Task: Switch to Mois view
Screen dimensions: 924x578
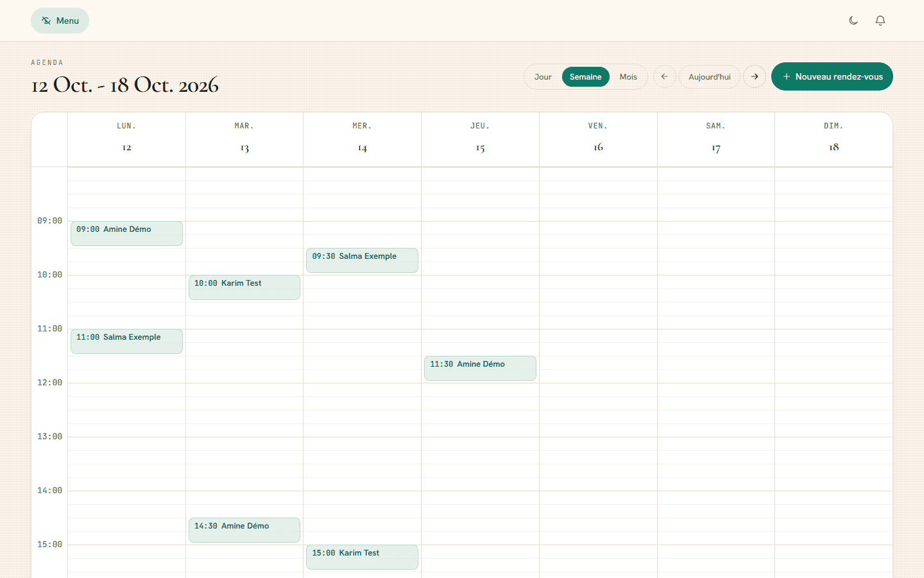Action: (628, 76)
